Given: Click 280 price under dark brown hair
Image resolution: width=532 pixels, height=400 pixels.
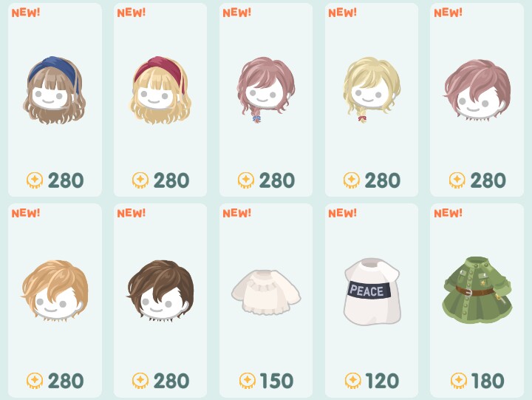Looking at the screenshot, I should 171,381.
